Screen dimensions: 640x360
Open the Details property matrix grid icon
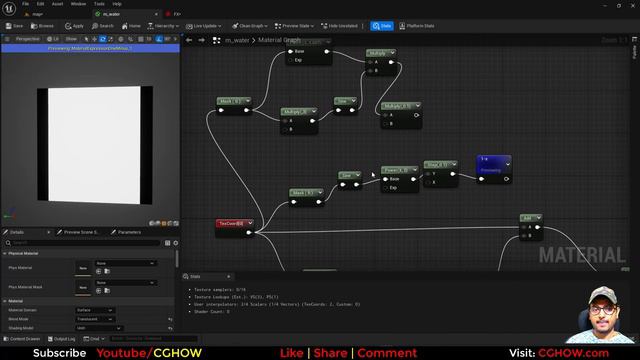(x=167, y=243)
